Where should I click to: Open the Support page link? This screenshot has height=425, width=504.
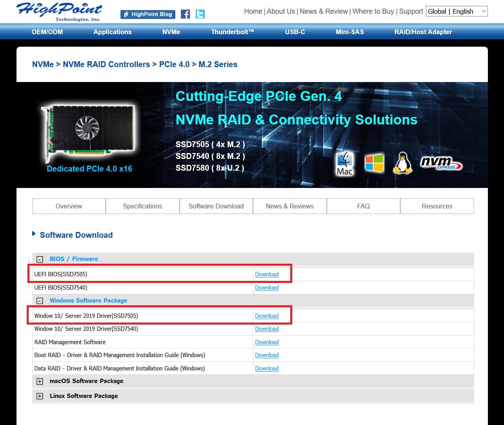click(411, 11)
